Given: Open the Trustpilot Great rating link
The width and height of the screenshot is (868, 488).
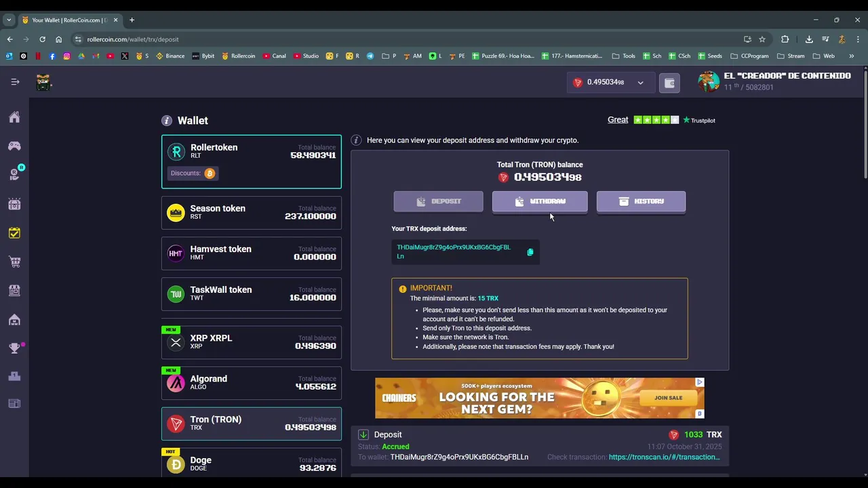Looking at the screenshot, I should coord(618,120).
